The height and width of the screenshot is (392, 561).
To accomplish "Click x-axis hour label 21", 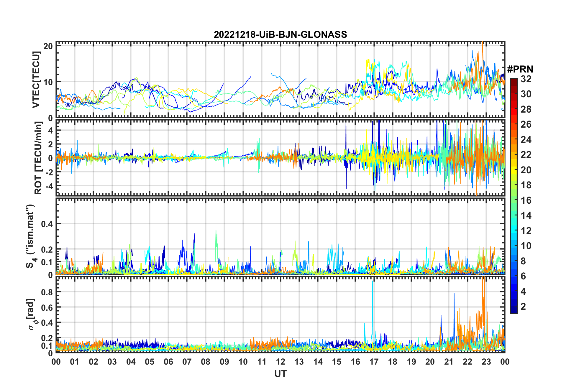I will pyautogui.click(x=449, y=362).
